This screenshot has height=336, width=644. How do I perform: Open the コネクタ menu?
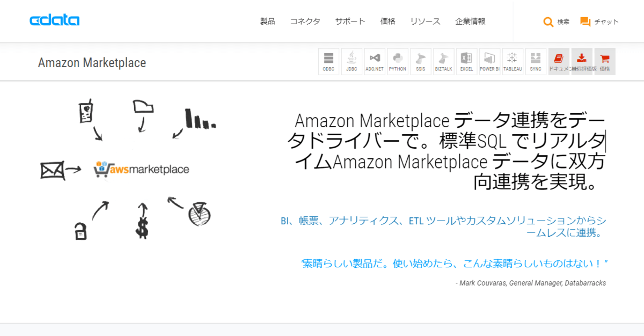tap(305, 21)
